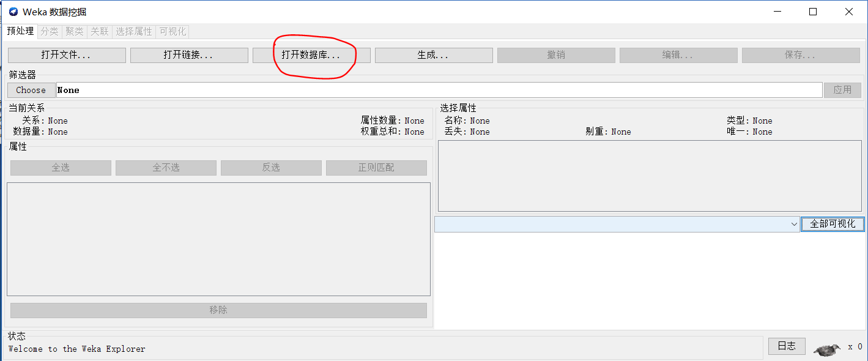
Task: Switch to the 聚类 tab
Action: (x=75, y=31)
